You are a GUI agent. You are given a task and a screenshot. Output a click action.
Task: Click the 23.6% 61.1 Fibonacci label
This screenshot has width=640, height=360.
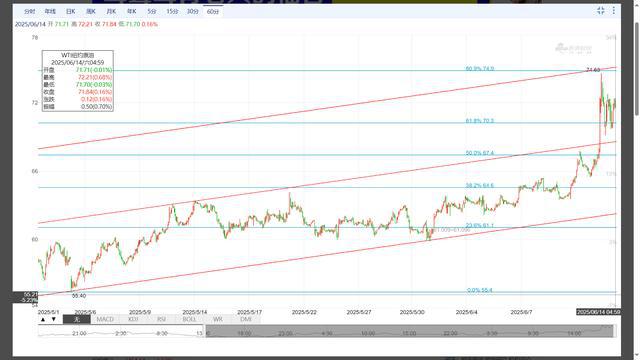click(x=480, y=226)
